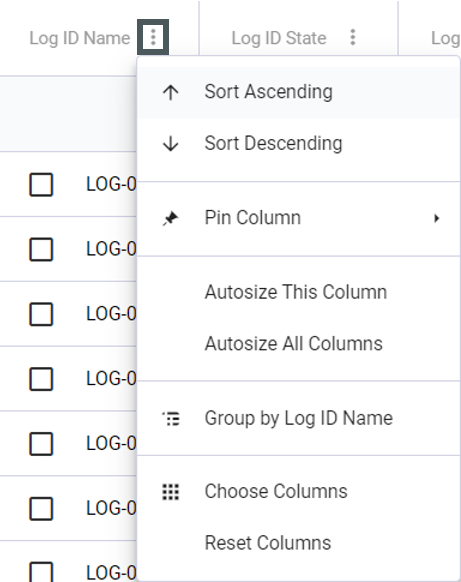
Task: Tick the fourth LOG row checkbox
Action: click(x=41, y=379)
